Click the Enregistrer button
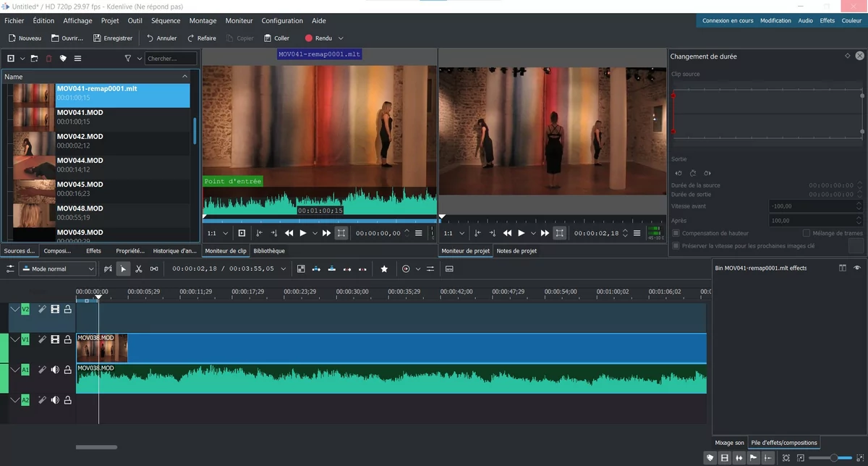The width and height of the screenshot is (868, 466). pyautogui.click(x=112, y=38)
